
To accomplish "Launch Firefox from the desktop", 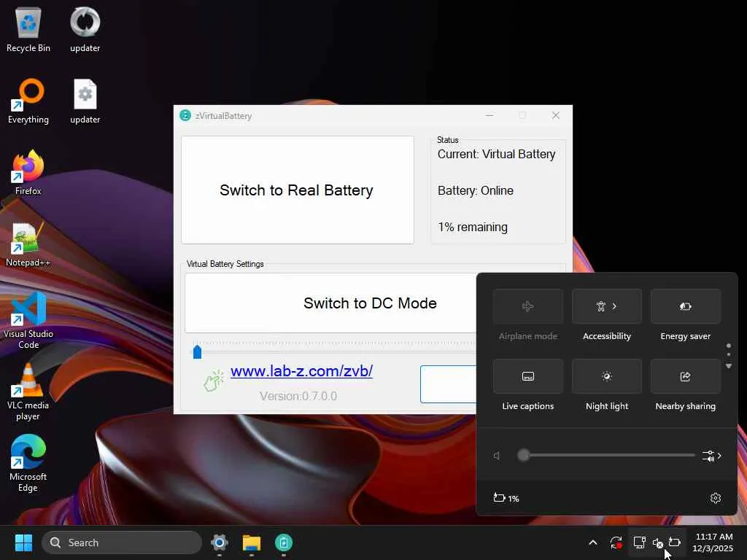I will [28, 172].
